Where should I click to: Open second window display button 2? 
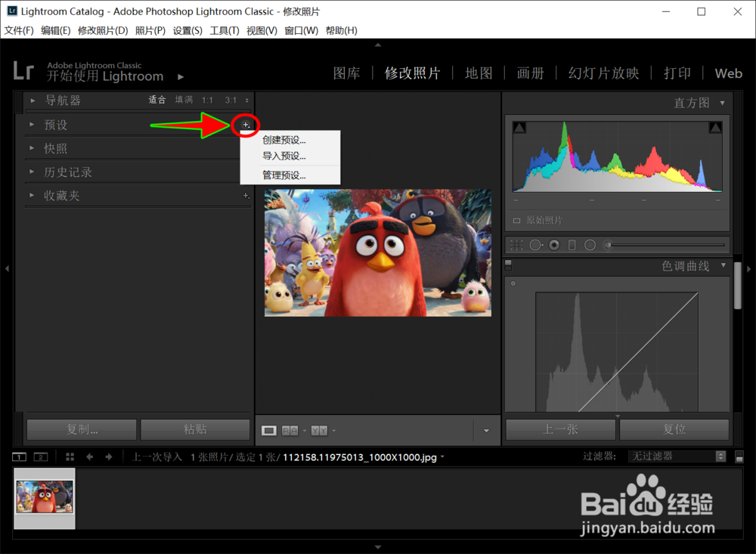41,457
